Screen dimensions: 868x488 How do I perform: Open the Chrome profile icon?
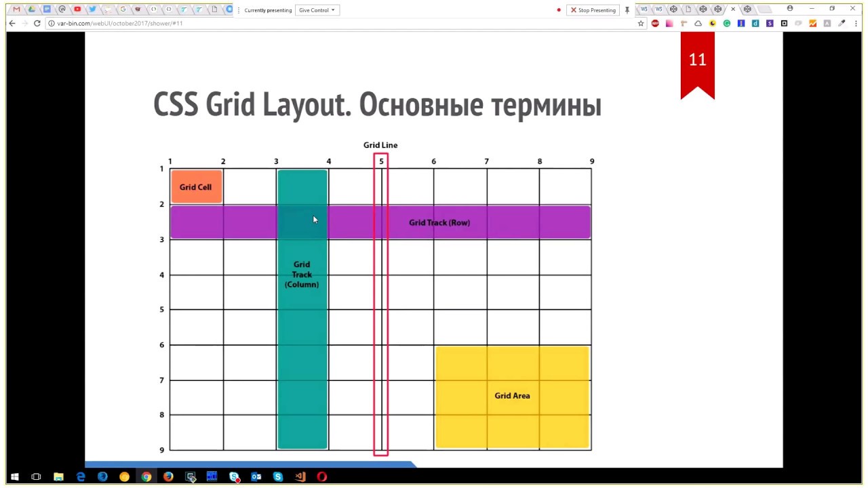790,9
